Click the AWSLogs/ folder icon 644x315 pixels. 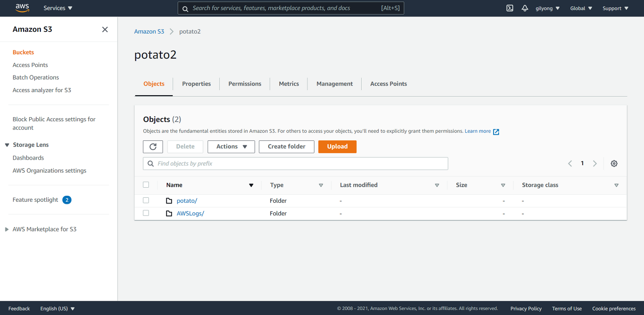coord(169,213)
